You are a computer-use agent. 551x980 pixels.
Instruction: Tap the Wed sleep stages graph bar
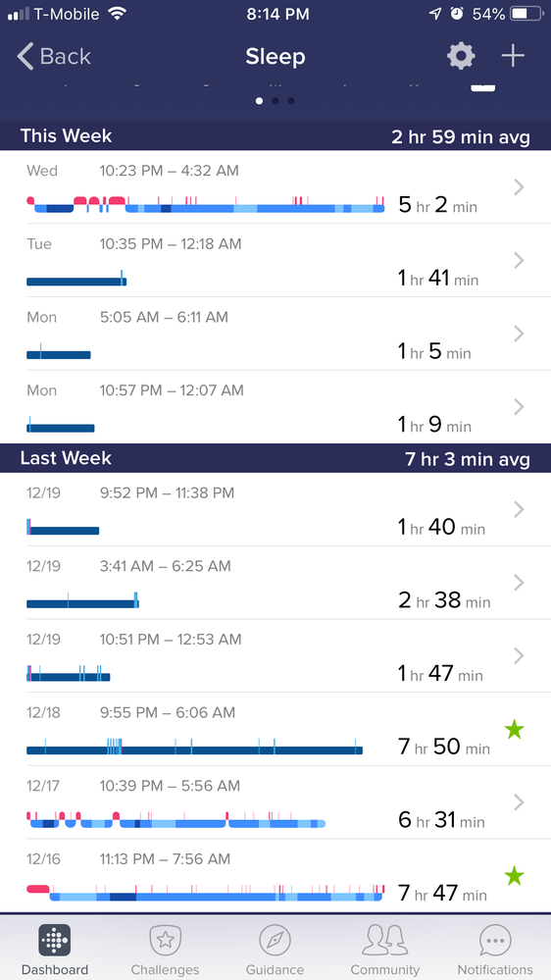206,204
